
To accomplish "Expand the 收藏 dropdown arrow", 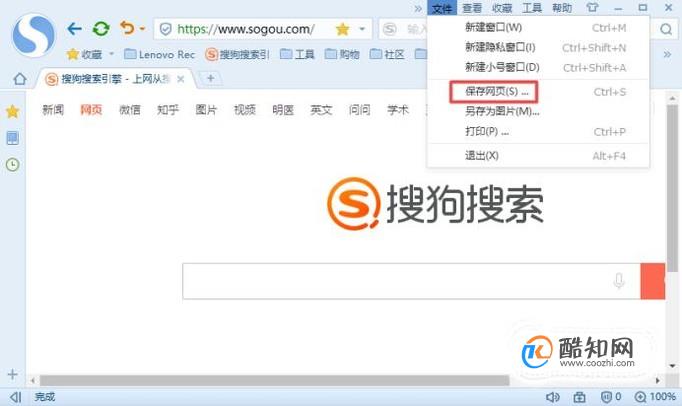I will [111, 54].
